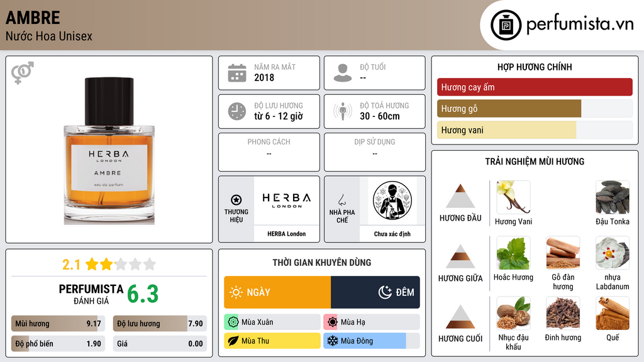644x362 pixels.
Task: Click the sun icon in the Ngày bar
Action: [236, 292]
